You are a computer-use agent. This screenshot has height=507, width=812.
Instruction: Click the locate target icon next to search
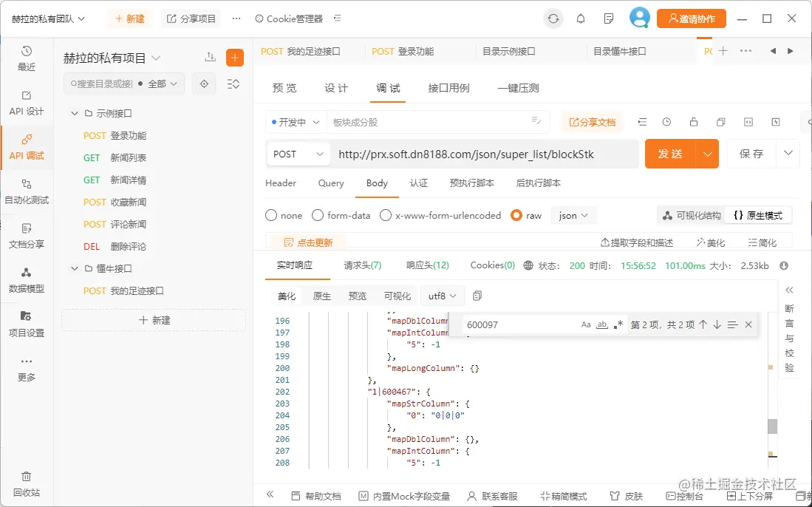click(x=204, y=84)
